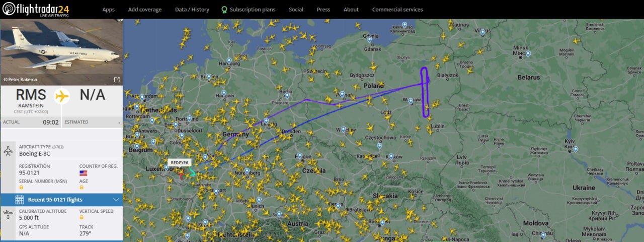This screenshot has width=644, height=242.
Task: Go to Commercial services page
Action: [397, 10]
